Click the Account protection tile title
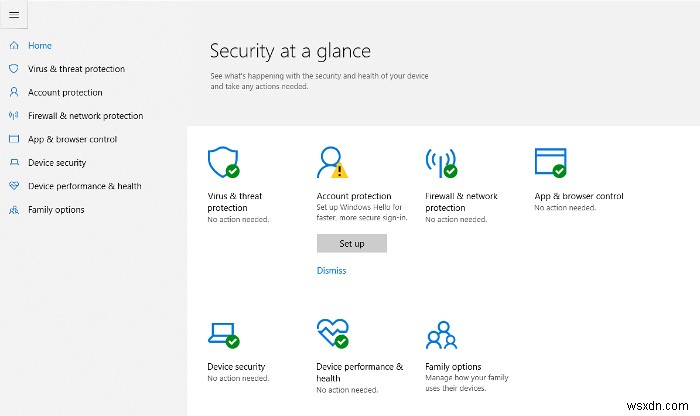The image size is (700, 416). pos(354,196)
